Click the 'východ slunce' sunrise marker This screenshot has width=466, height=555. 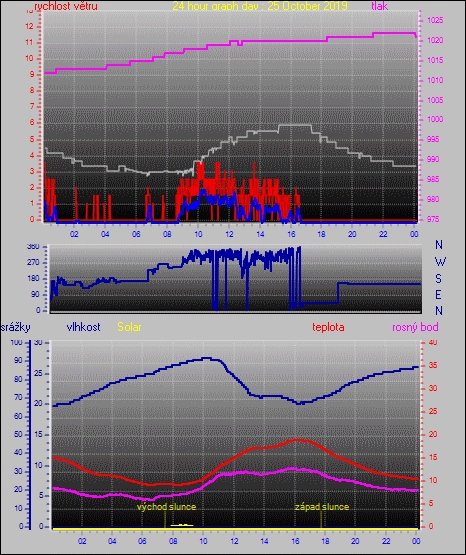coord(166,507)
